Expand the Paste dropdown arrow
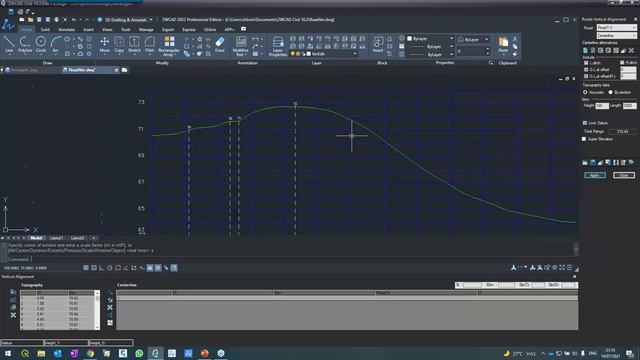The height and width of the screenshot is (360, 640). [x=503, y=55]
